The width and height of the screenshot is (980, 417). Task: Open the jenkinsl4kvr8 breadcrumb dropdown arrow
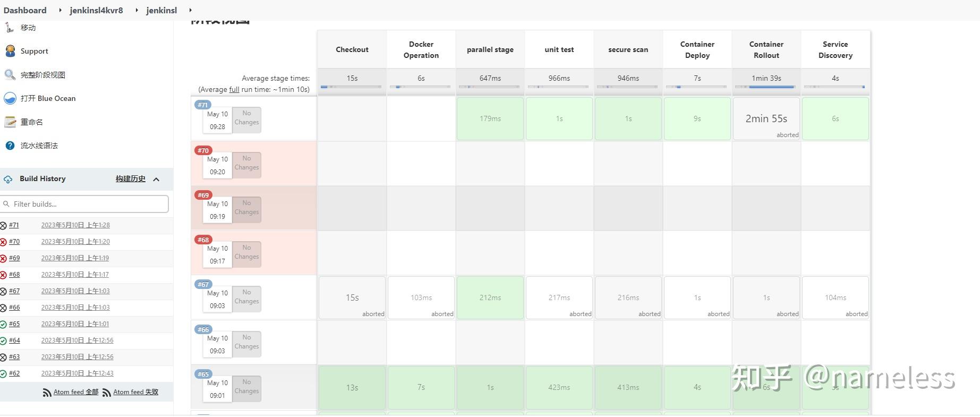click(x=136, y=10)
